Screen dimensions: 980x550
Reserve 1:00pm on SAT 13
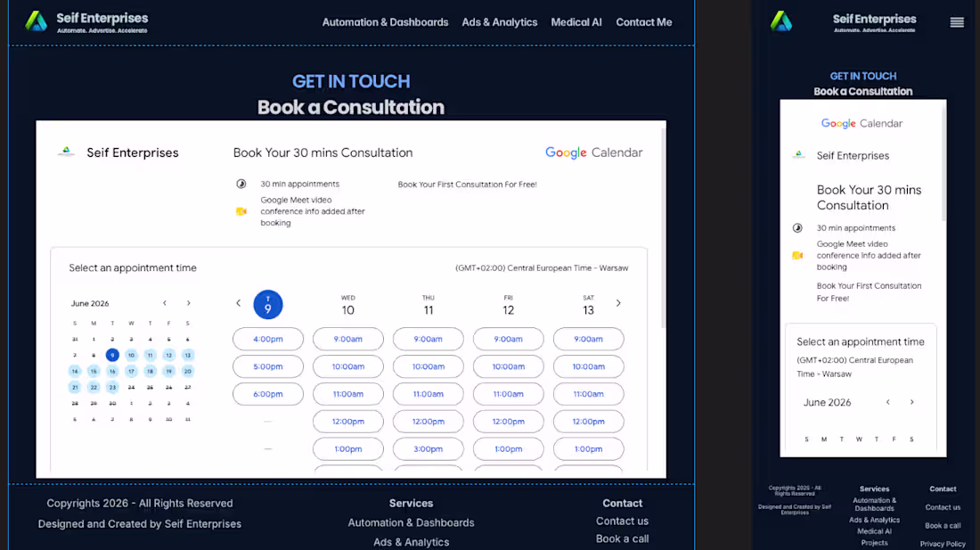(x=588, y=448)
